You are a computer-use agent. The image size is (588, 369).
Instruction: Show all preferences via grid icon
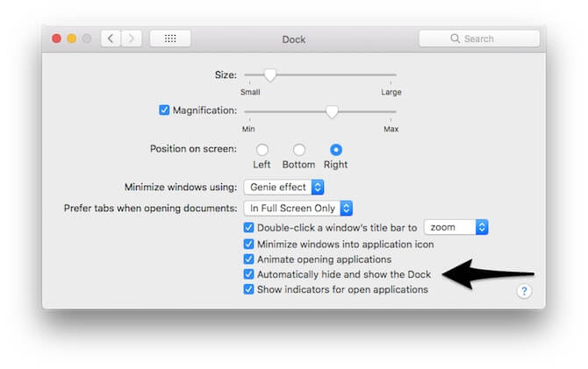coord(170,39)
